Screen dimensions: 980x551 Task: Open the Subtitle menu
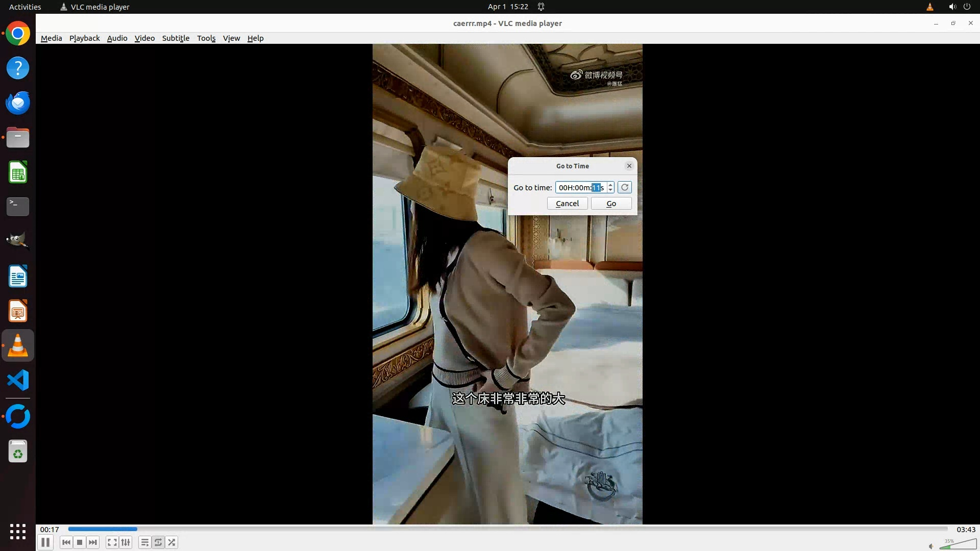[x=176, y=38]
